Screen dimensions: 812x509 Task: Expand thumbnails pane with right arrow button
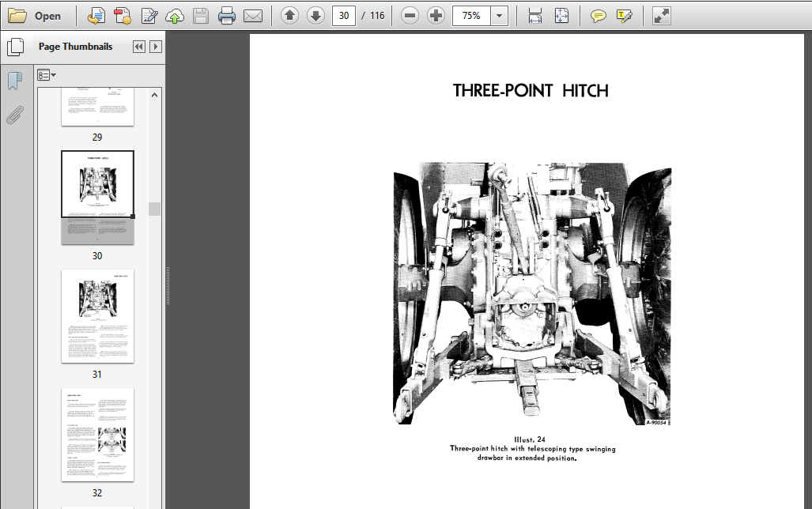155,47
